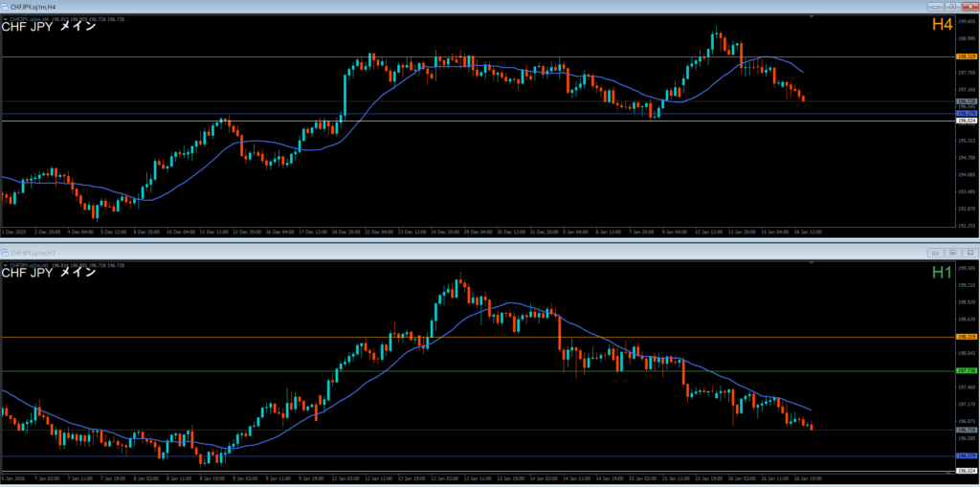Click the H4 chart window title icon
Image resolution: width=980 pixels, height=487 pixels.
[6, 6]
